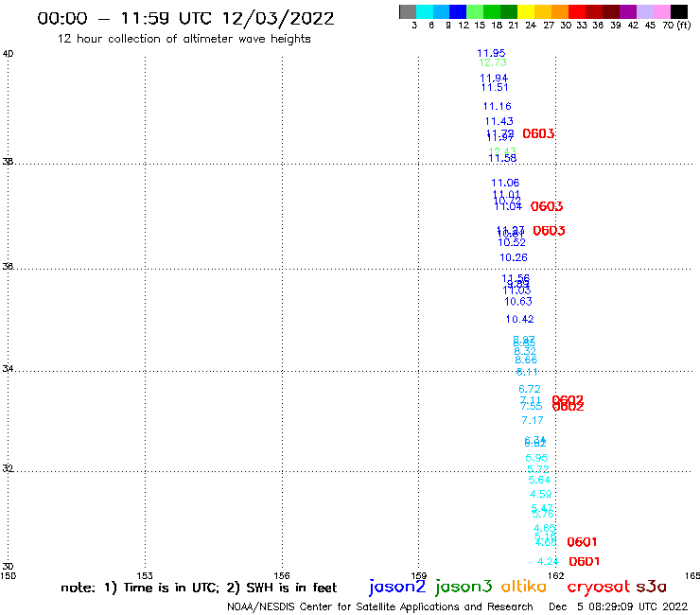Click the date range title 12/03/2022
Screen dimensions: 700x615
click(x=185, y=18)
